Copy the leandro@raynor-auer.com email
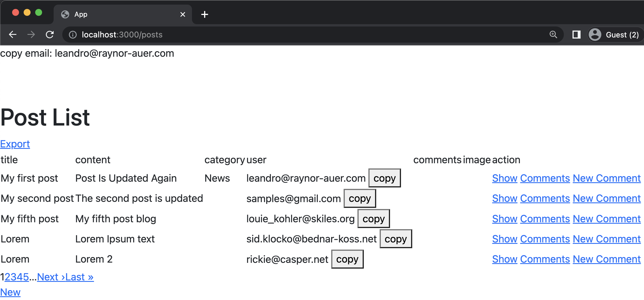 [x=385, y=178]
